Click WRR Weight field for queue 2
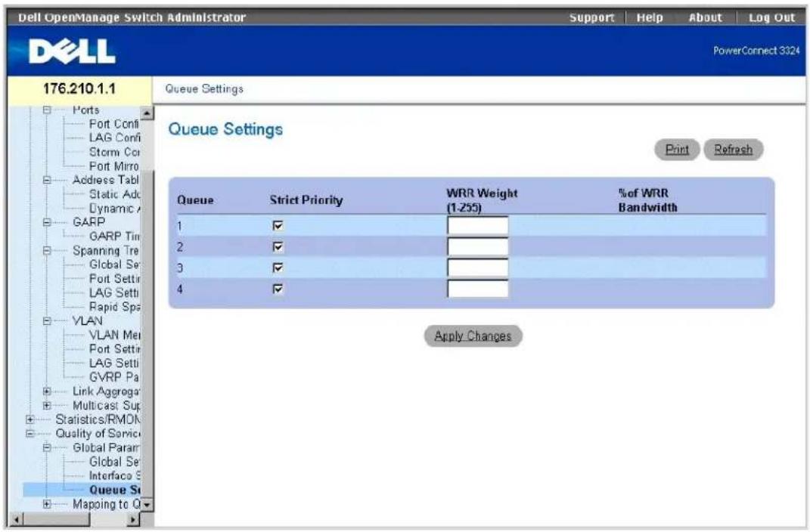This screenshot has width=810, height=532. point(477,246)
